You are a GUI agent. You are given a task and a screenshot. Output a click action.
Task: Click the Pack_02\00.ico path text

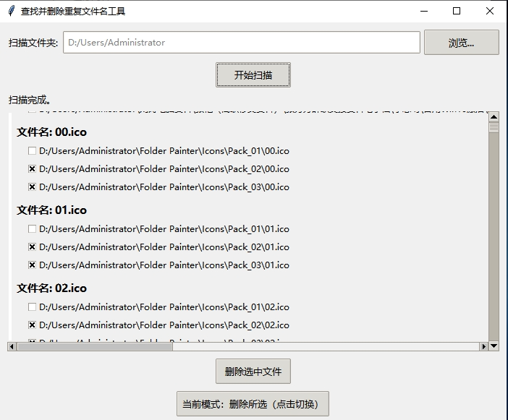164,169
